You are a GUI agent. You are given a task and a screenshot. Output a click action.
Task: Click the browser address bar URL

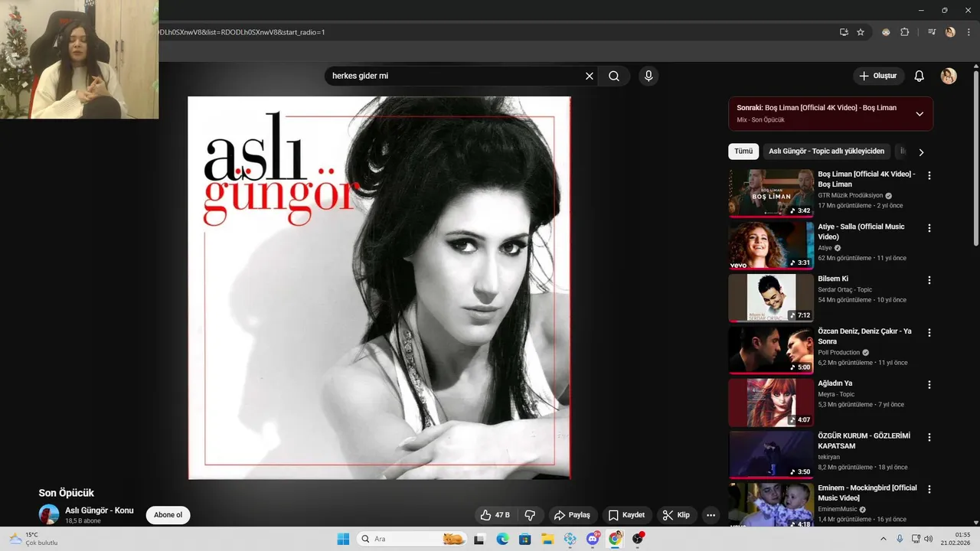(242, 32)
